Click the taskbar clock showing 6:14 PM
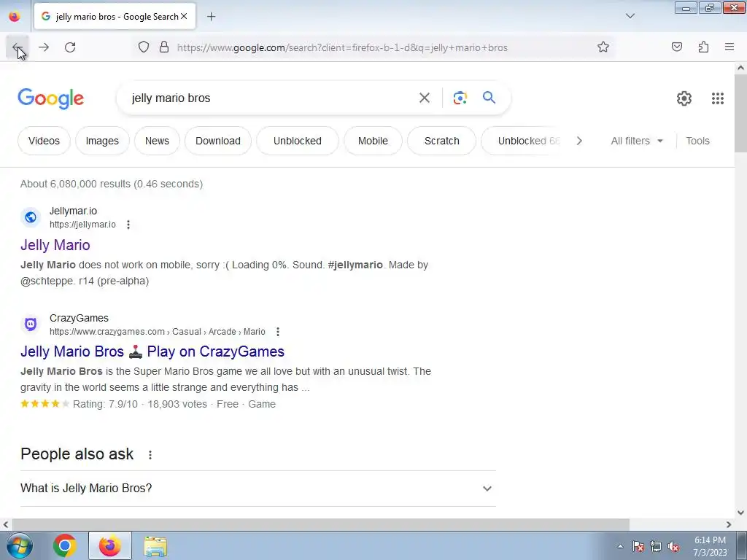Viewport: 747px width, 560px height. pyautogui.click(x=710, y=546)
